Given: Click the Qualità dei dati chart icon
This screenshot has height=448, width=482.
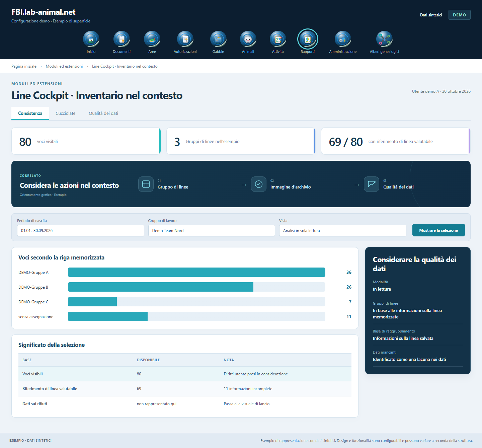Looking at the screenshot, I should coord(372,184).
